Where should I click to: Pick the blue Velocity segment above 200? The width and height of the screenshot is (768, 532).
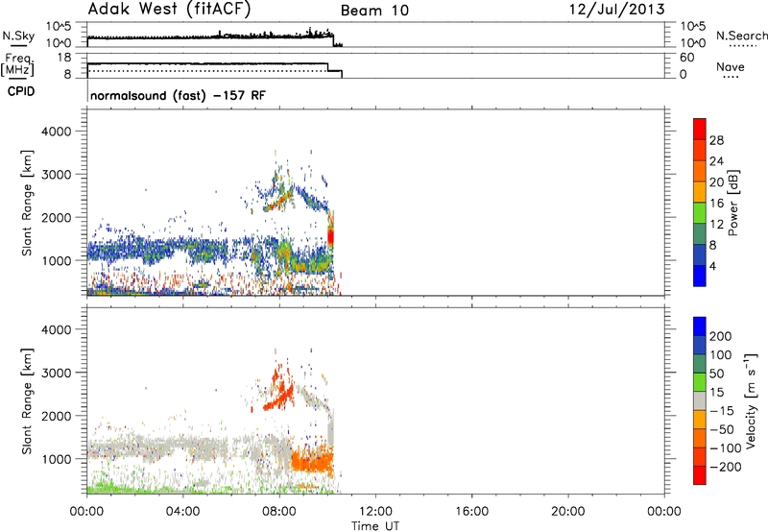coord(700,326)
